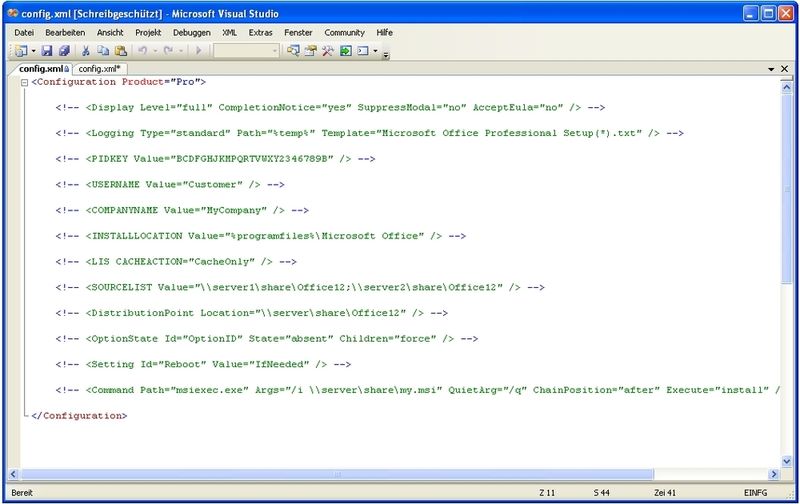Open the Projekt menu
The height and width of the screenshot is (504, 800).
tap(148, 32)
